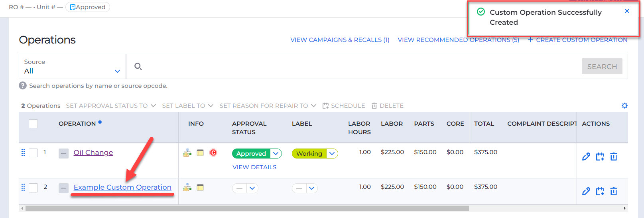Check the select-all operations checkbox

click(33, 124)
